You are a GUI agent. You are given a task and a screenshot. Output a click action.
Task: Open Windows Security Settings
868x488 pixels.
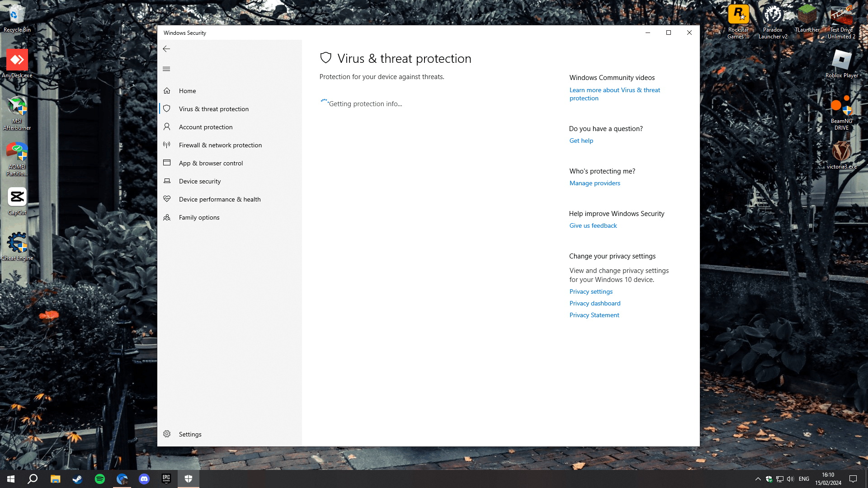click(231, 434)
